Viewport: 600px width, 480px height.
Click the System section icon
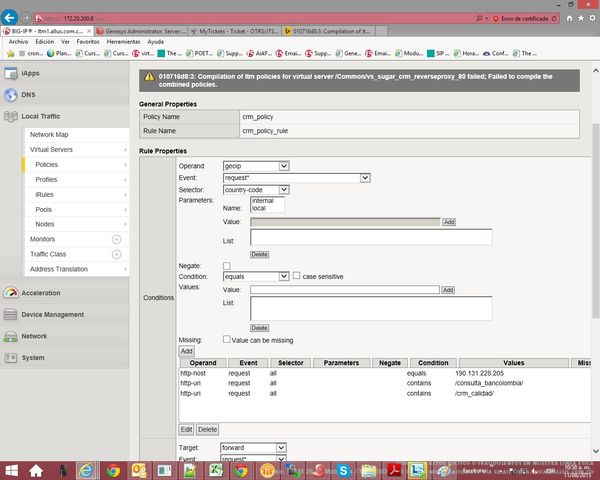click(10, 357)
